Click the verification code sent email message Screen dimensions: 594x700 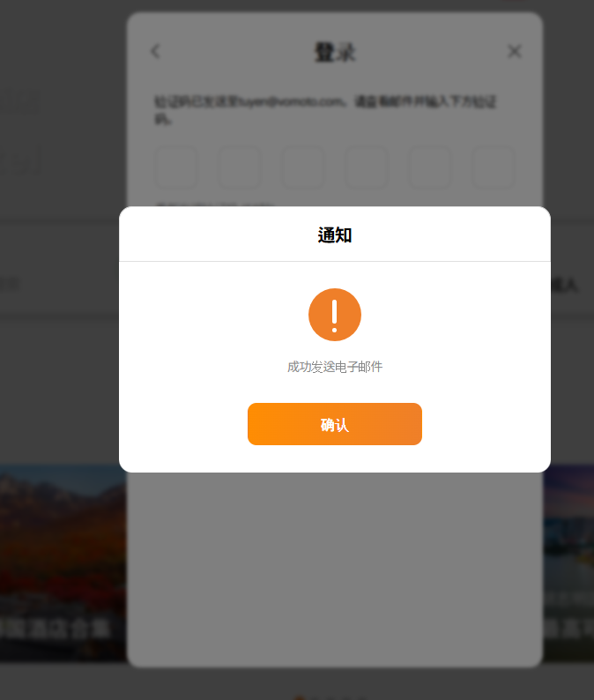(x=325, y=110)
